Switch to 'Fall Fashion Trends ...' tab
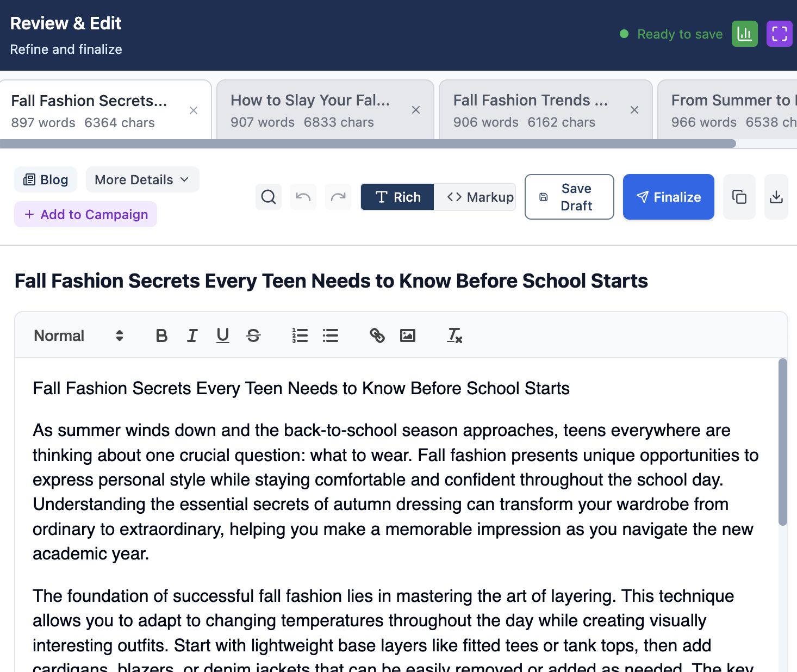 (531, 110)
